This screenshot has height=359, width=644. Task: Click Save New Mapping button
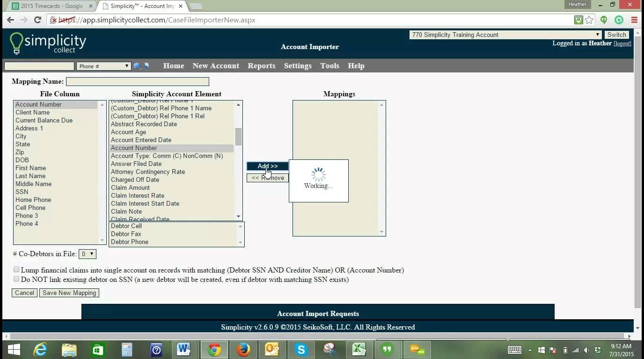(x=69, y=293)
